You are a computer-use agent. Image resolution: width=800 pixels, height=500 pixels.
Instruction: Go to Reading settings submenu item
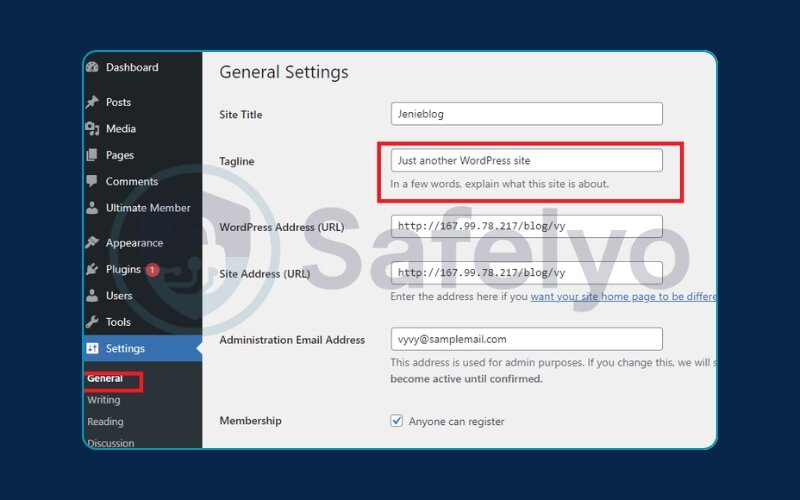[105, 422]
